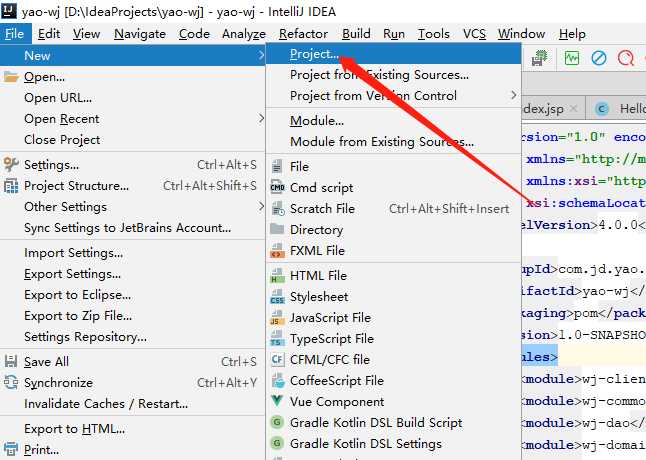
Task: Choose Module from Existing Sources...
Action: 393,142
